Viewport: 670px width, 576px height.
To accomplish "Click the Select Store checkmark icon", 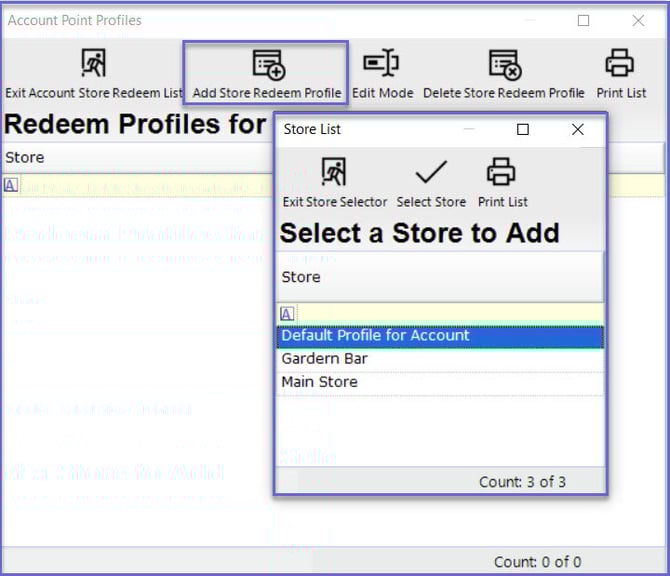I will click(431, 173).
